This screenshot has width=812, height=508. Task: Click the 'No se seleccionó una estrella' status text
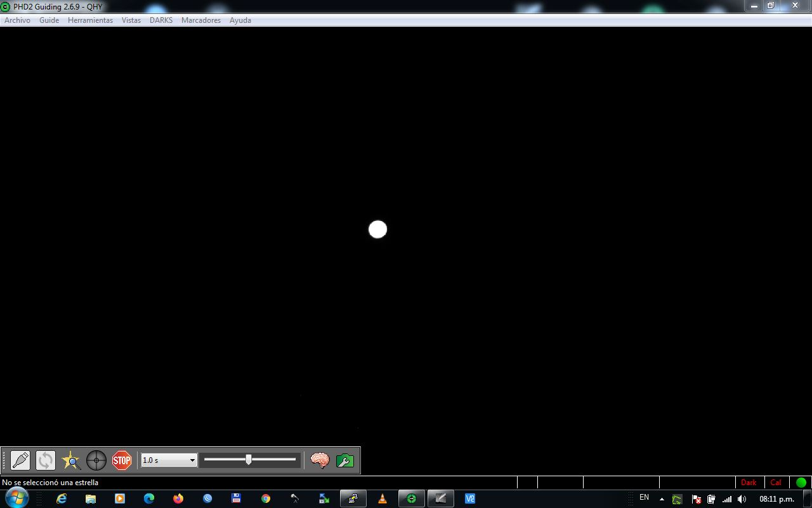click(50, 483)
